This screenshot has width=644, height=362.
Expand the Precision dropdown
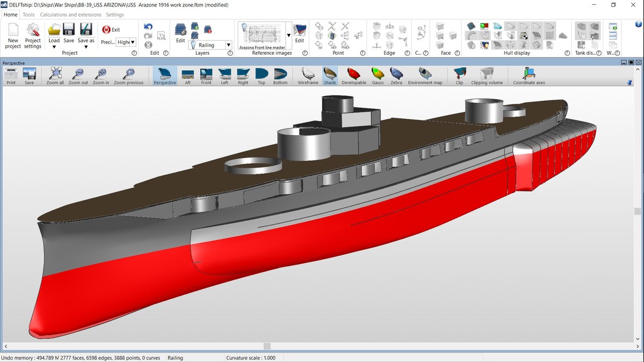pyautogui.click(x=133, y=42)
